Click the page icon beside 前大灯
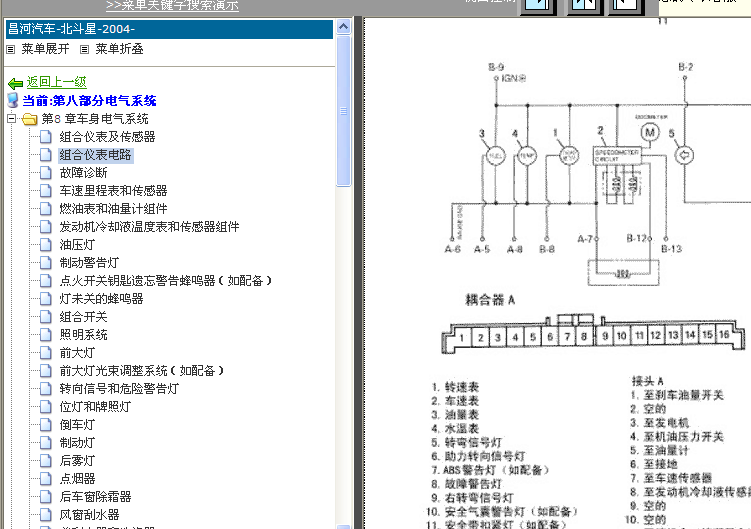Image resolution: width=751 pixels, height=529 pixels. 46,353
